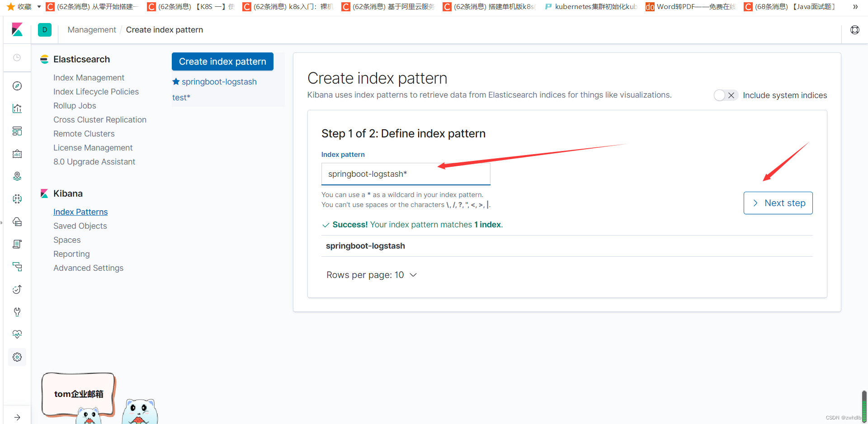
Task: Open the 从零开始搭建 bookmark
Action: 92,7
